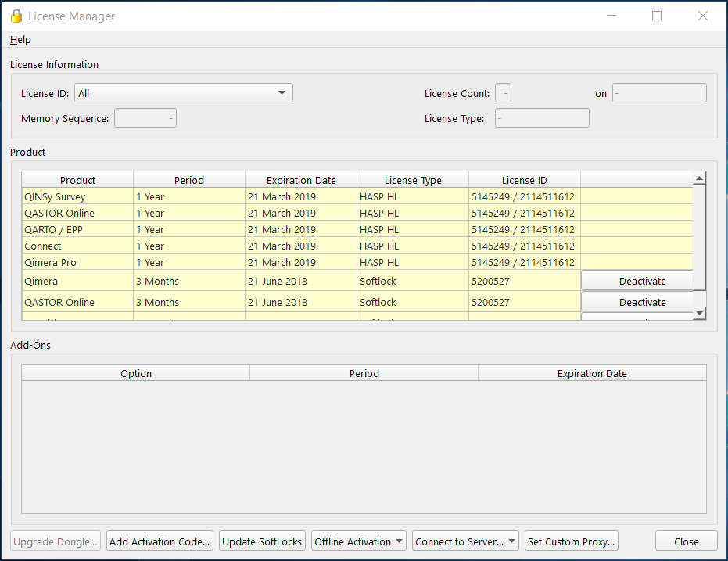Viewport: 728px width, 561px height.
Task: Click the License Manager padlock icon
Action: (x=16, y=16)
